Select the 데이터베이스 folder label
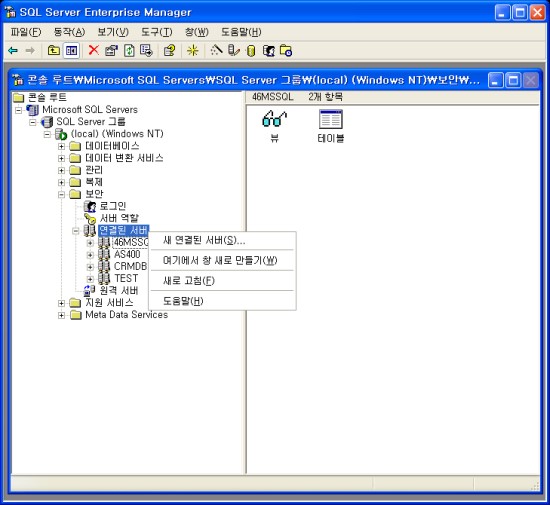The width and height of the screenshot is (550, 505). [x=112, y=146]
